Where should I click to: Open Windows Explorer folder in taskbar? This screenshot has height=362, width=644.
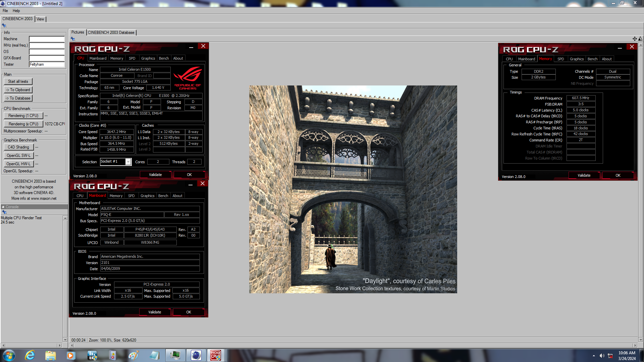coord(51,355)
